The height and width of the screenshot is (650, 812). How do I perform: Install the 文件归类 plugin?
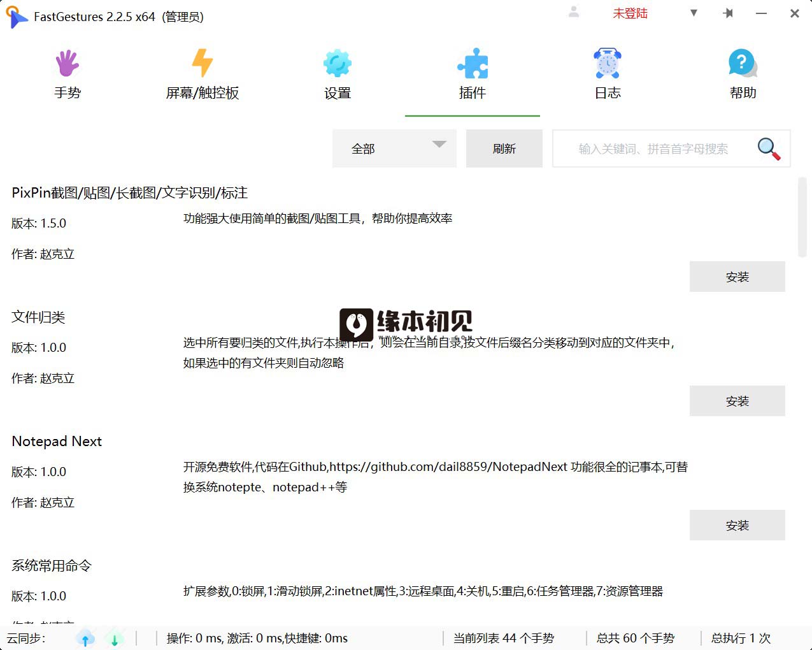[x=737, y=401]
